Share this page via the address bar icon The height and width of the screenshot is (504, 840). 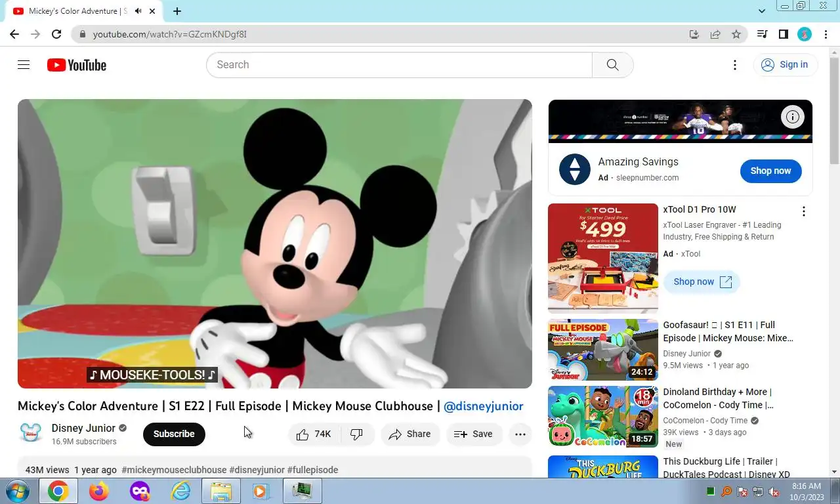[715, 34]
